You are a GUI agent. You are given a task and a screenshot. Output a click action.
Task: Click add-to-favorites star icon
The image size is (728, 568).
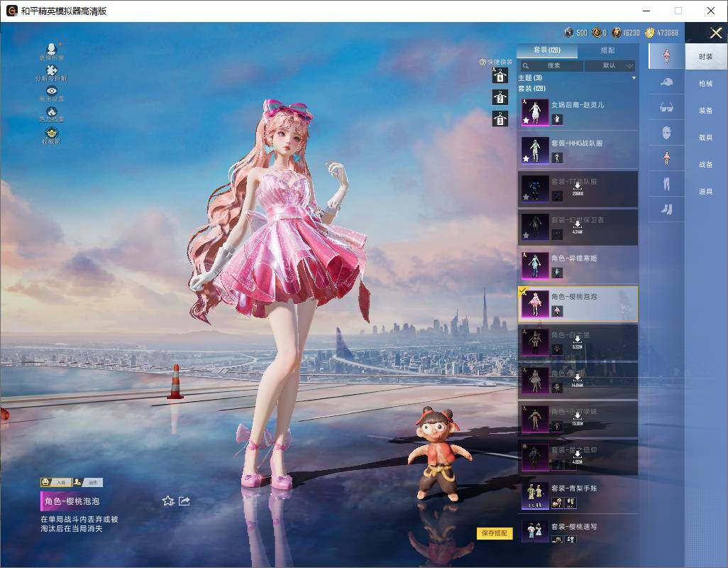click(x=168, y=501)
